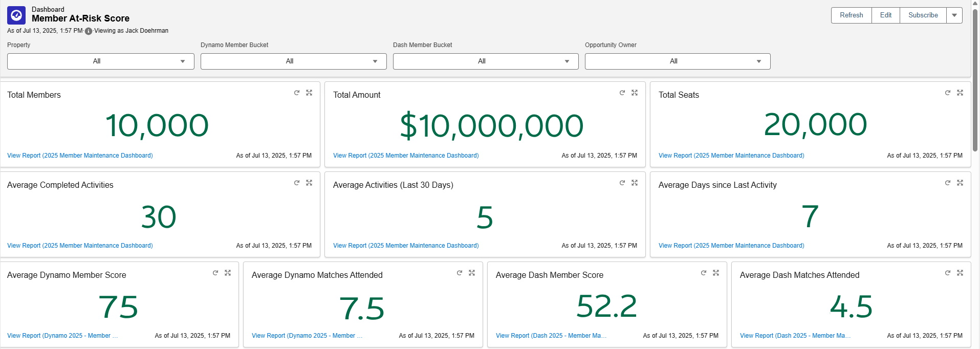
Task: Expand Average Dynamo Member Score widget
Action: tap(228, 273)
